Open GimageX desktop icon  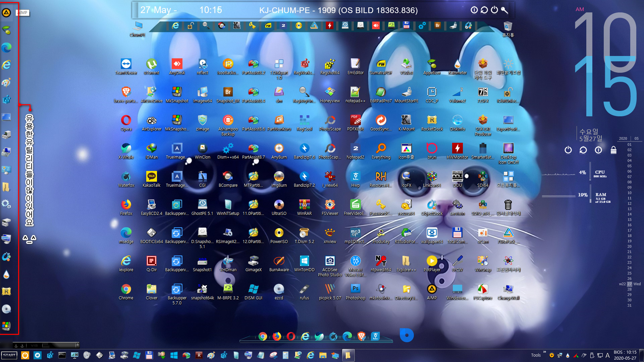pyautogui.click(x=254, y=263)
